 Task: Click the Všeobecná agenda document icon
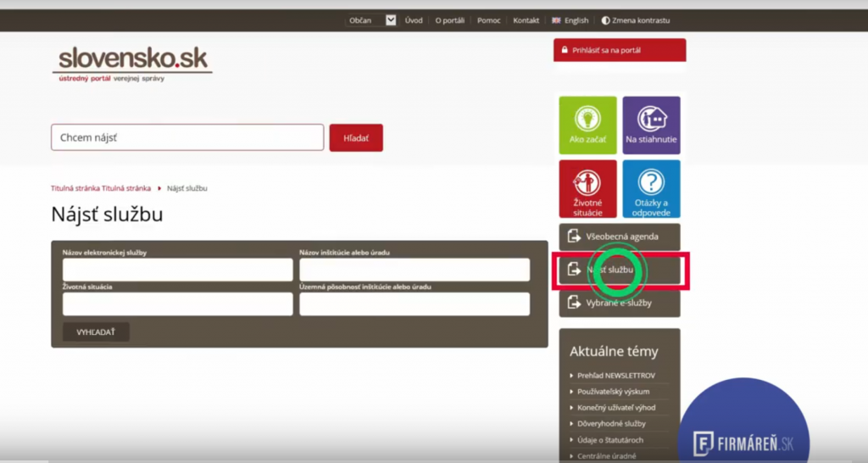point(574,237)
